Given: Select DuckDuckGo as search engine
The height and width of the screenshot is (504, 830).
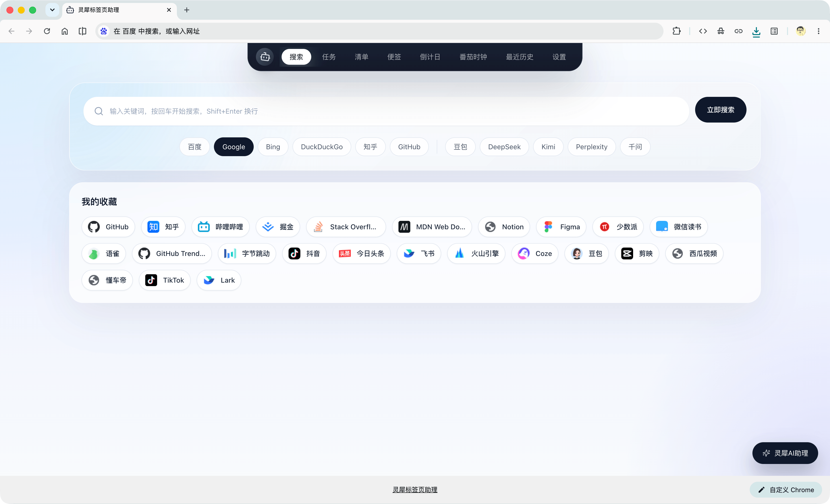Looking at the screenshot, I should click(322, 147).
